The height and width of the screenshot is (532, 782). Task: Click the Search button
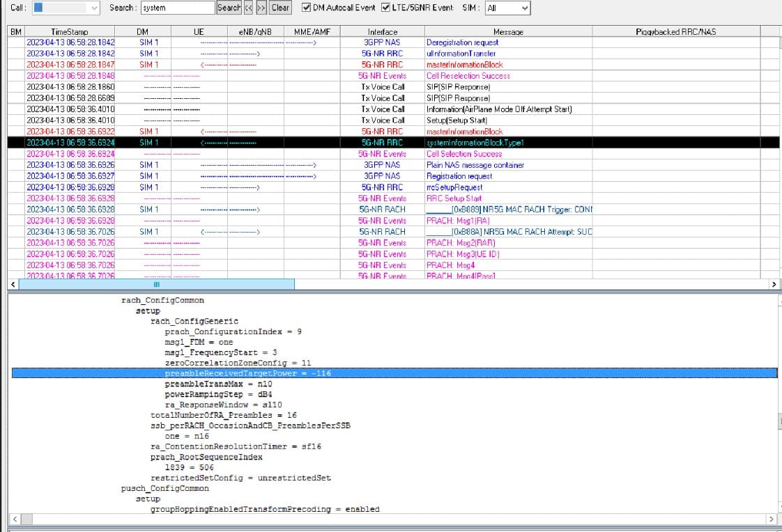pyautogui.click(x=229, y=8)
